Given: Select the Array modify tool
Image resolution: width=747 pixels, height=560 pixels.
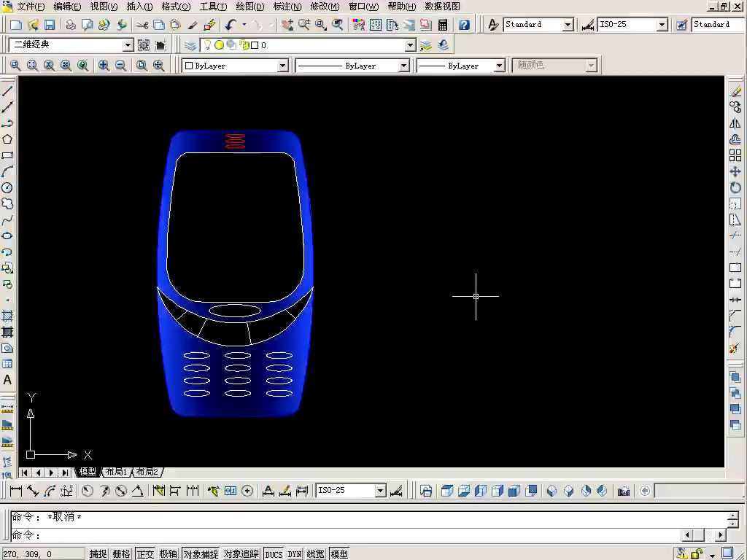Looking at the screenshot, I should click(x=735, y=155).
